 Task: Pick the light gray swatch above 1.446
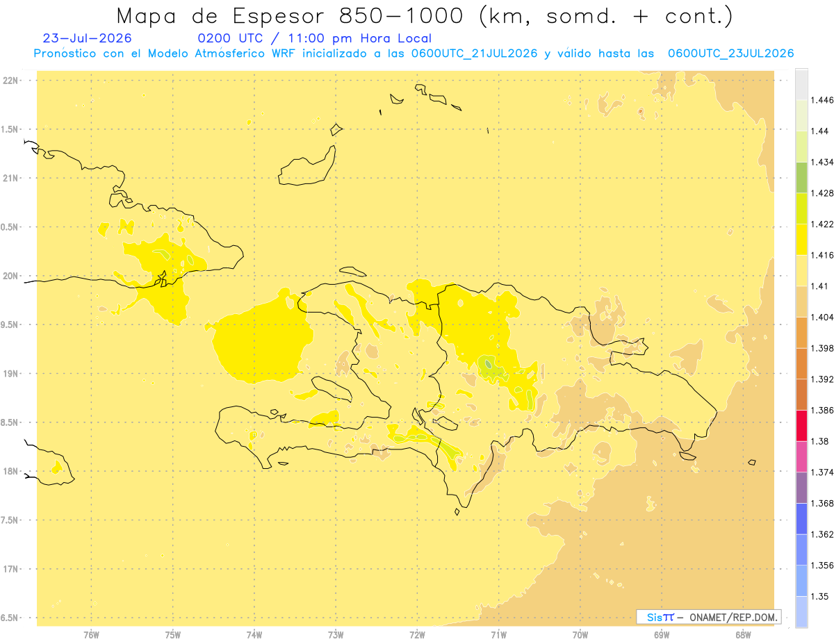click(x=801, y=84)
